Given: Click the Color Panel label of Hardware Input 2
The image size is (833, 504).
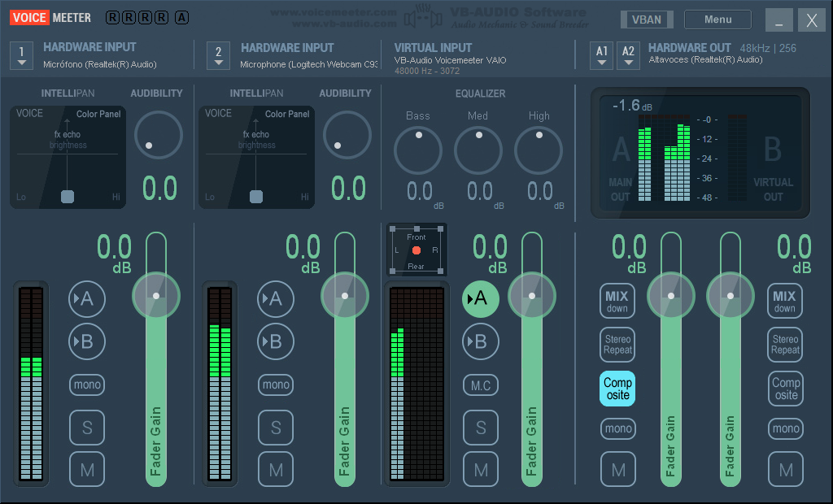Looking at the screenshot, I should pos(287,114).
